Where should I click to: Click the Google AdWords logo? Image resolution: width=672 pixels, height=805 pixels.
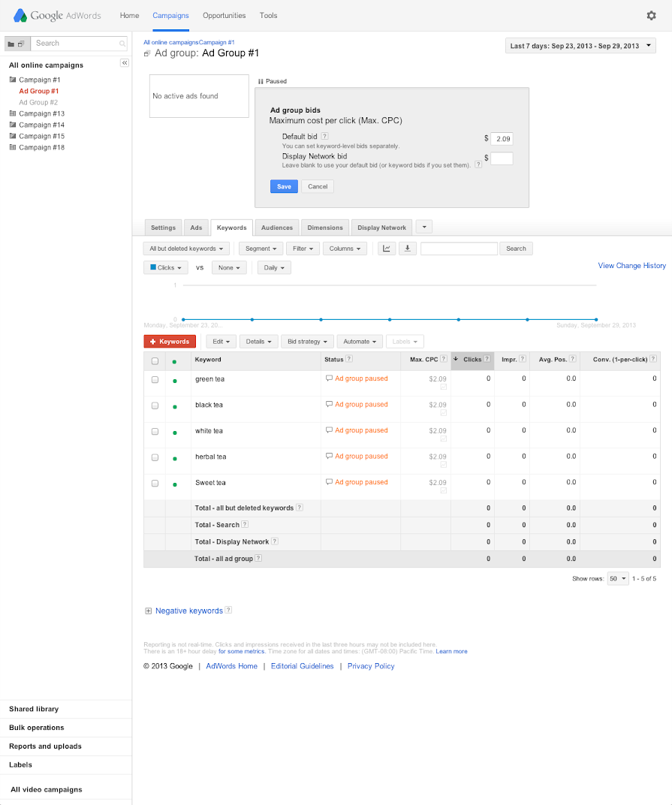click(57, 16)
